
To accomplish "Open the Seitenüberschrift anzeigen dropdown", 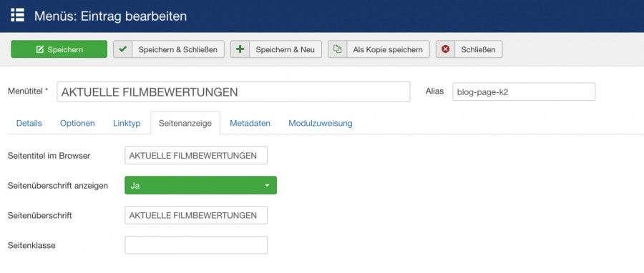I will [201, 185].
